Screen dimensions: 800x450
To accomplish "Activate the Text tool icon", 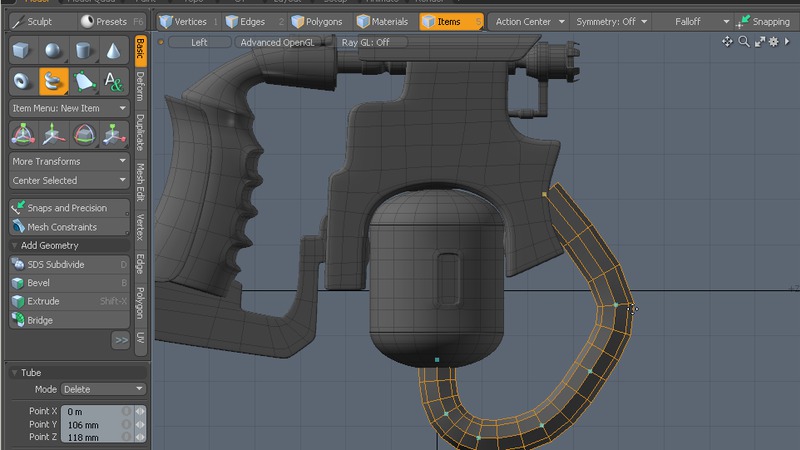I will (x=113, y=82).
